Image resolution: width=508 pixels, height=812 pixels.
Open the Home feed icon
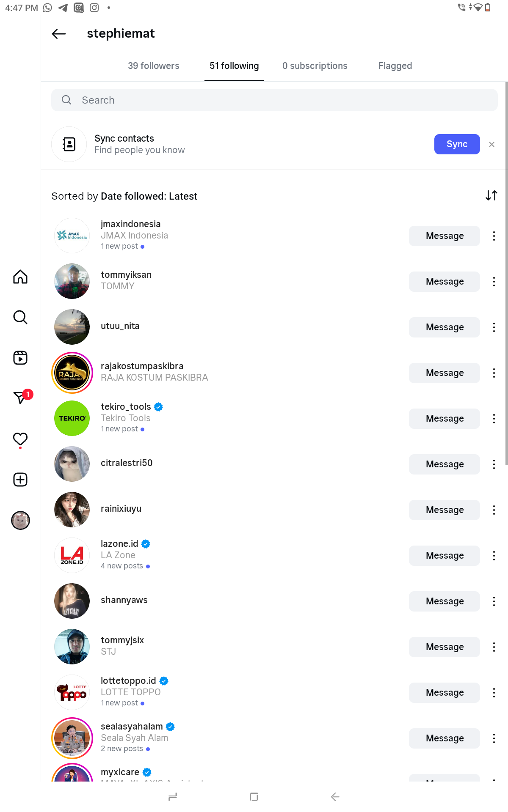(x=20, y=277)
